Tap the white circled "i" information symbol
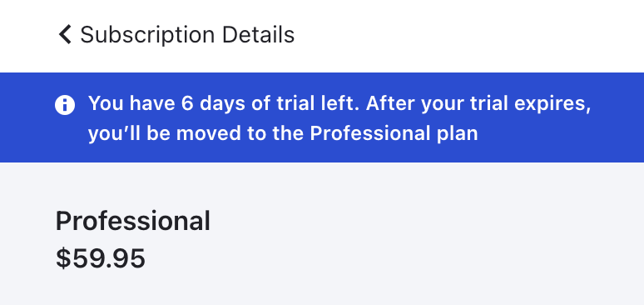Image resolution: width=644 pixels, height=305 pixels. 65,104
